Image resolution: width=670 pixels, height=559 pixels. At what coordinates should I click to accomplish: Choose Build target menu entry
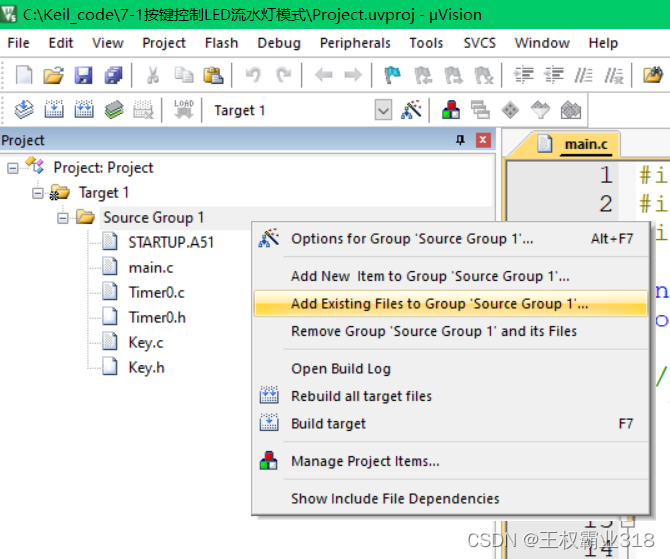pyautogui.click(x=451, y=424)
